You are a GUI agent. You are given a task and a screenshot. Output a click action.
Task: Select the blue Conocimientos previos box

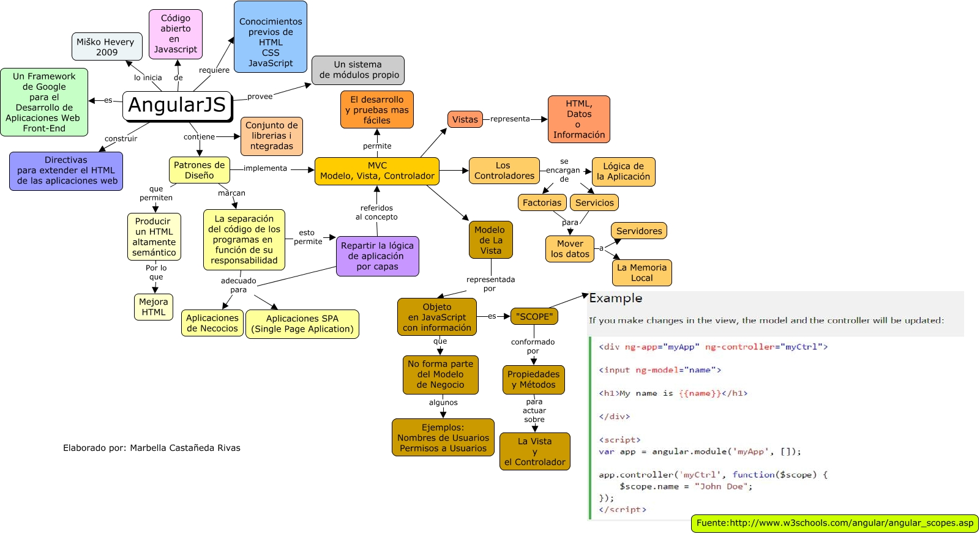271,37
